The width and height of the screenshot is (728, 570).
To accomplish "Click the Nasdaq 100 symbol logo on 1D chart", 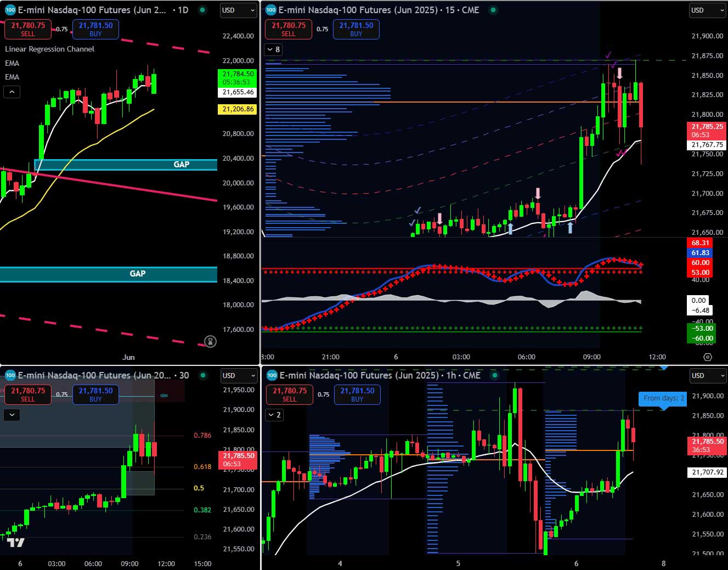I will (x=10, y=10).
